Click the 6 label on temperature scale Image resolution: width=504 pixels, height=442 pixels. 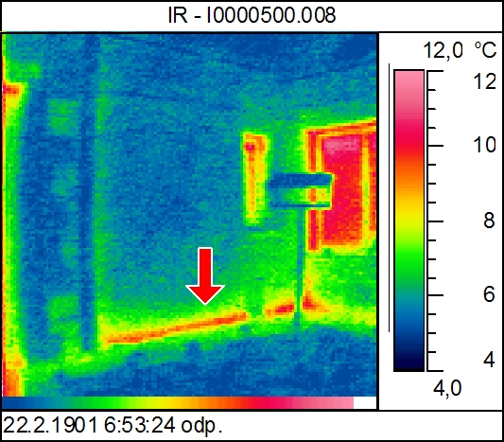489,294
